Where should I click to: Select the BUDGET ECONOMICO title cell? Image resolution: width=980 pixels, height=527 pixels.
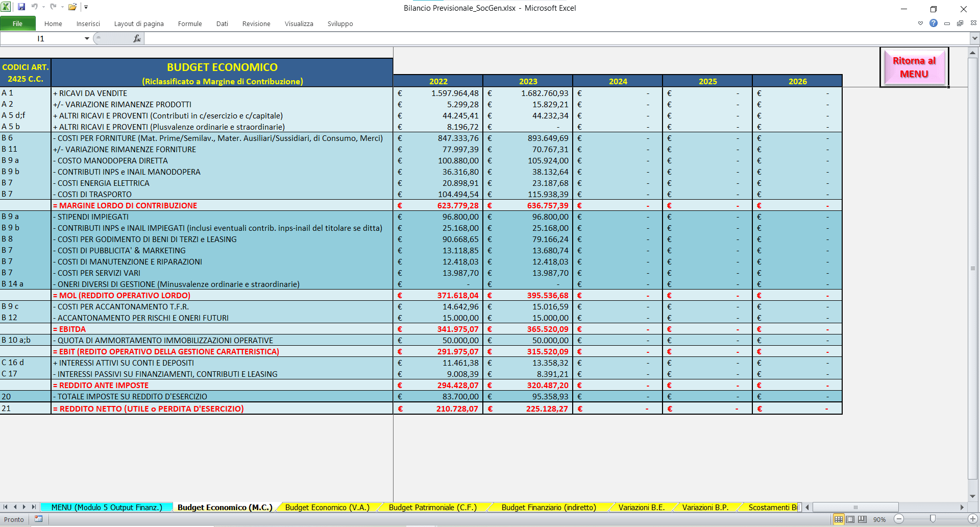(x=222, y=73)
